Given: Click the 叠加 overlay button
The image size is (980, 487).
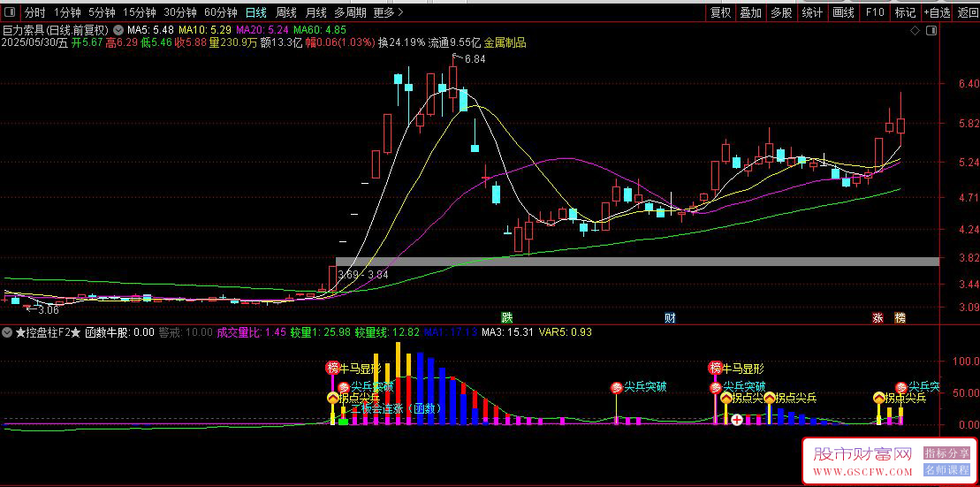Looking at the screenshot, I should click(750, 12).
